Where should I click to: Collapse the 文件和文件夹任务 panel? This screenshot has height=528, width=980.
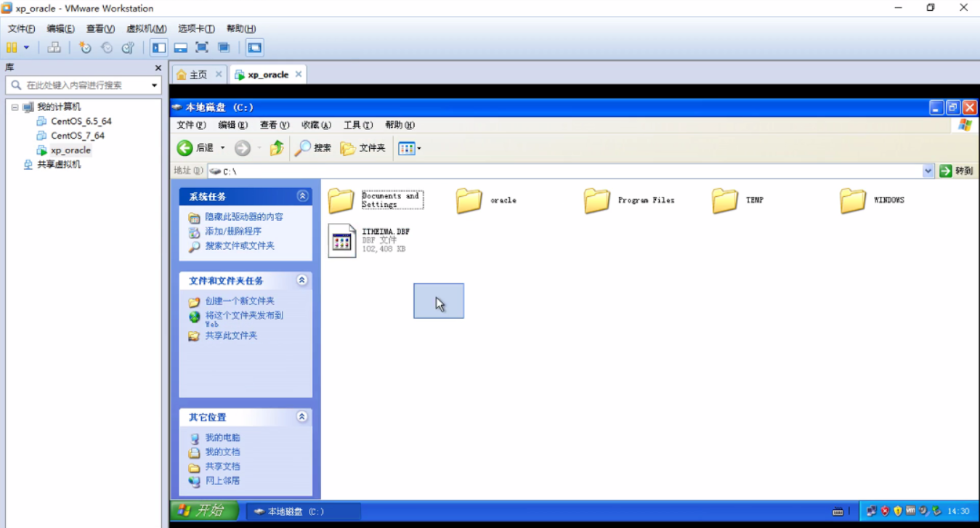point(302,280)
